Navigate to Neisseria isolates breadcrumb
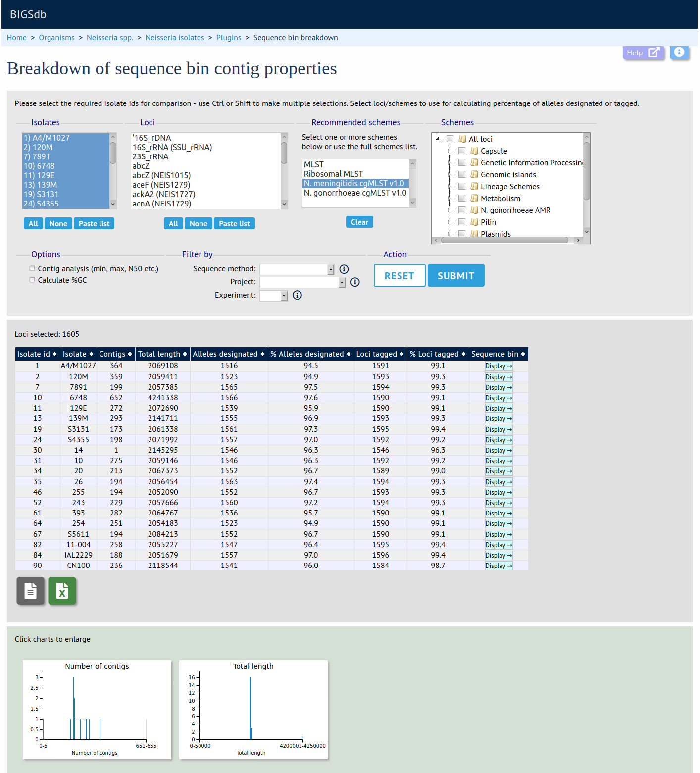The image size is (700, 773). [x=175, y=38]
